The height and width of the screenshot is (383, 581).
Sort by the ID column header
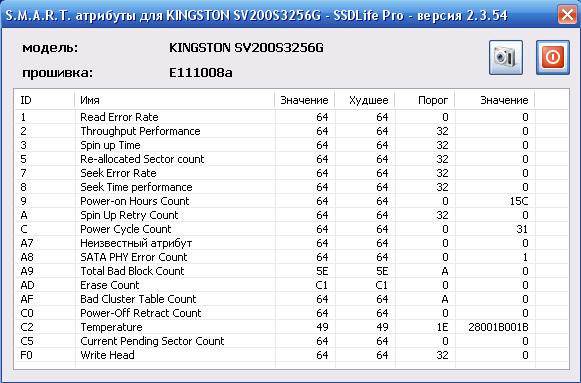(x=44, y=100)
